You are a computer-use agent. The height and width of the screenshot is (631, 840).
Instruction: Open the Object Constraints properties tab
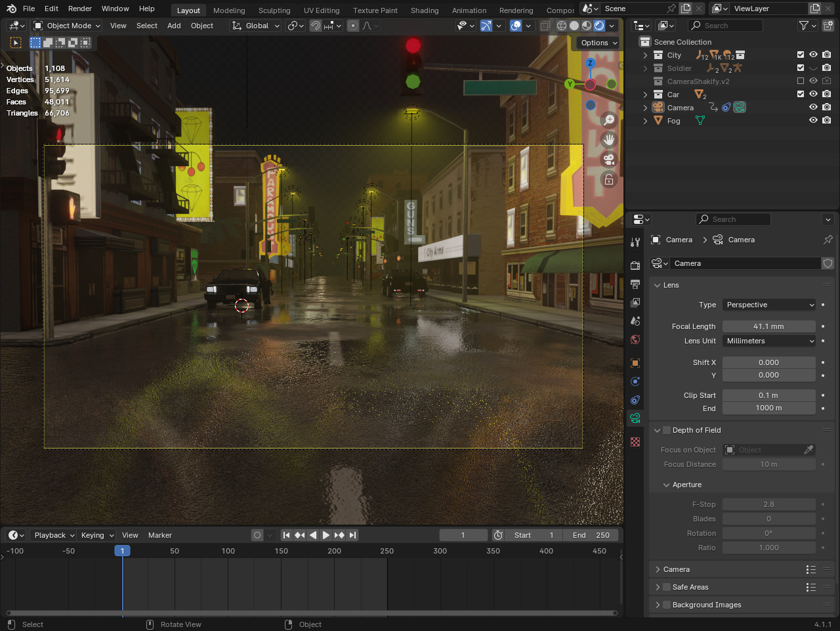635,399
